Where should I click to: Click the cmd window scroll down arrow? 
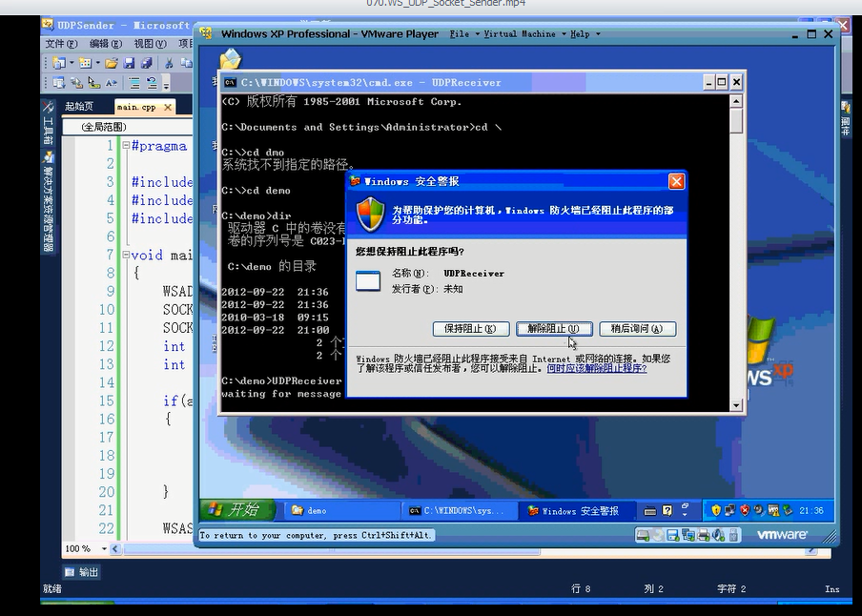pyautogui.click(x=736, y=405)
